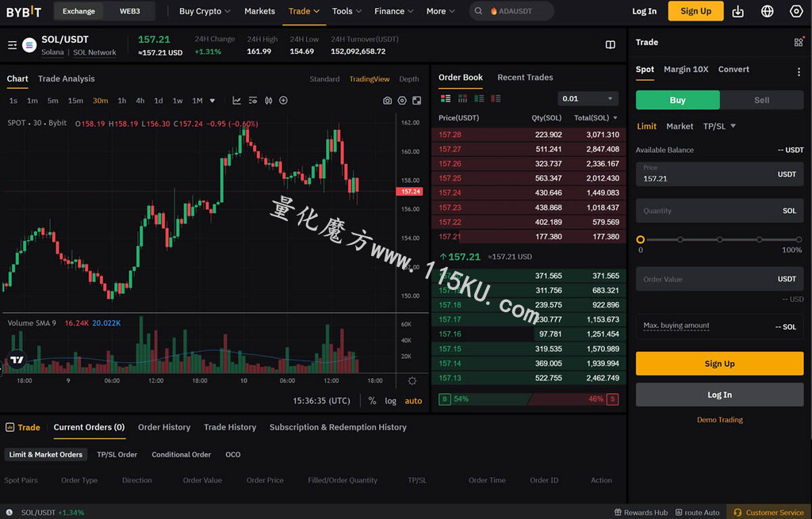Switch to Exchange mode toggle
This screenshot has height=519, width=812.
(x=79, y=11)
